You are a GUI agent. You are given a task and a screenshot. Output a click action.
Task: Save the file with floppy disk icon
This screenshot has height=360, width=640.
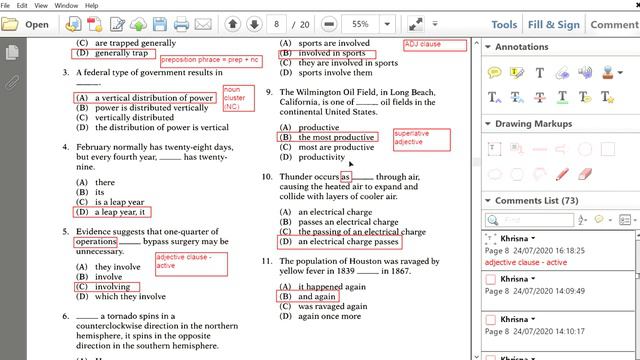[x=160, y=24]
